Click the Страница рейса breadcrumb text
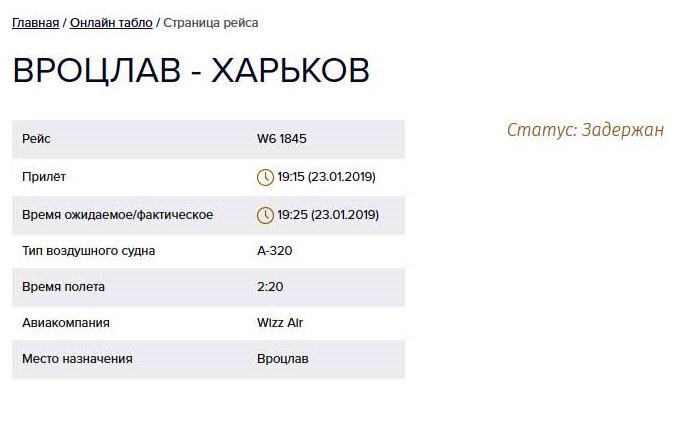The height and width of the screenshot is (421, 676). click(217, 22)
